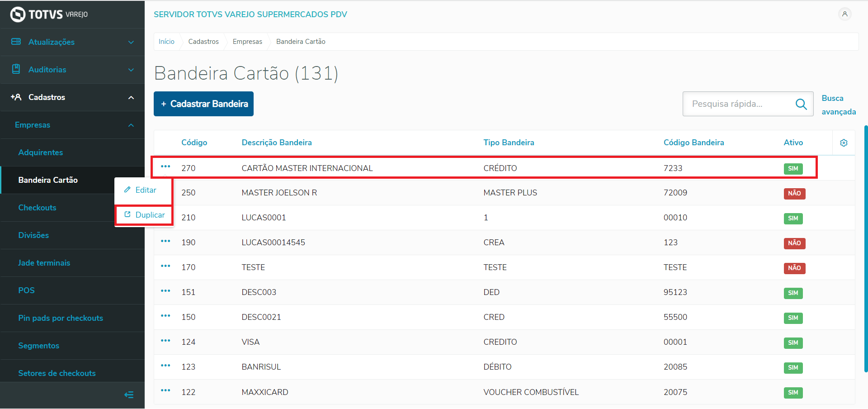Collapse the Empresas submenu
Viewport: 868px width, 409px height.
(72, 125)
